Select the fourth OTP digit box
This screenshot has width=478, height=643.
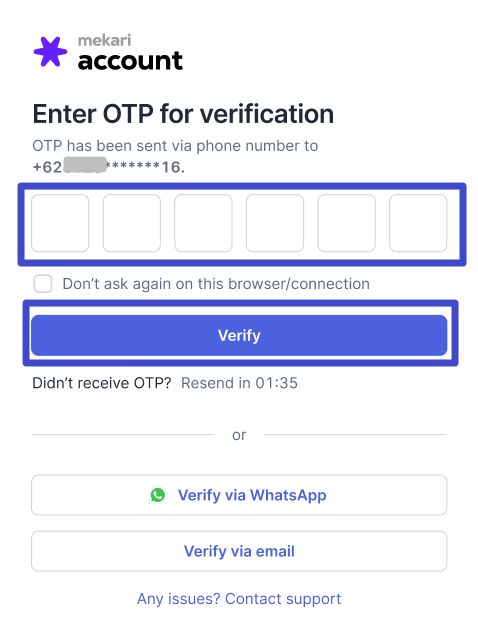[x=275, y=223]
